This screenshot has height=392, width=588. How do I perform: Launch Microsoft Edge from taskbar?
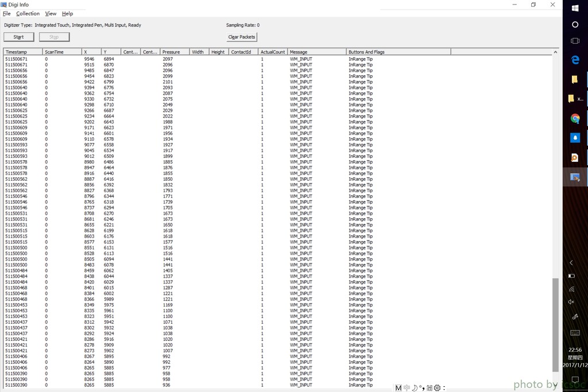tap(575, 60)
